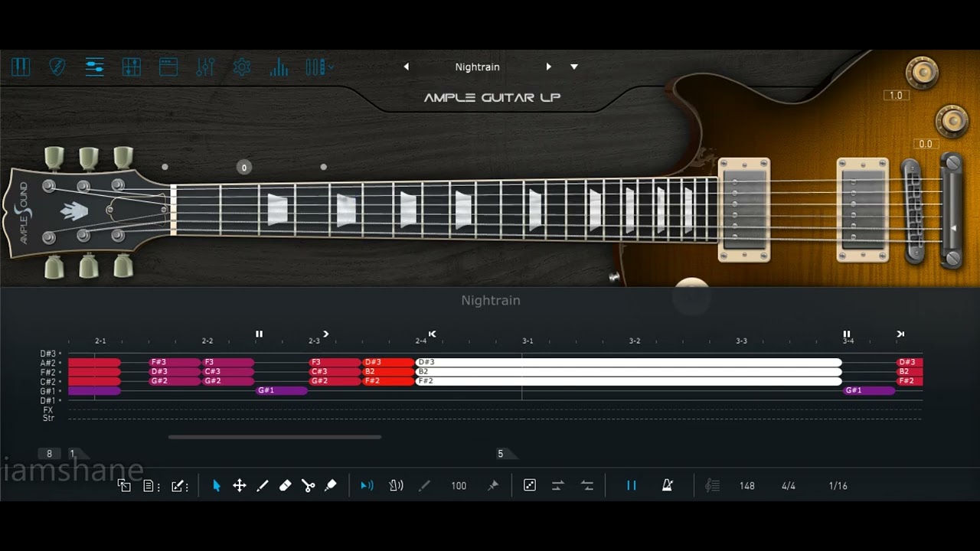
Task: Go to next preset after Nightrain
Action: point(548,67)
